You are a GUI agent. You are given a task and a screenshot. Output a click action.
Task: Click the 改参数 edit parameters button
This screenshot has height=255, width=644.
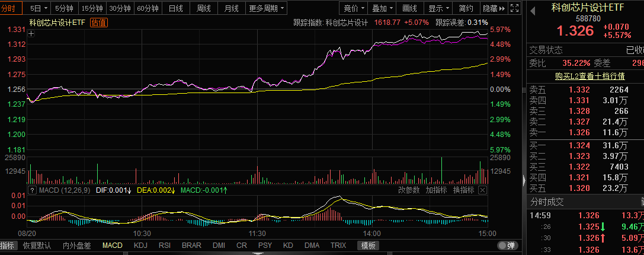408,190
